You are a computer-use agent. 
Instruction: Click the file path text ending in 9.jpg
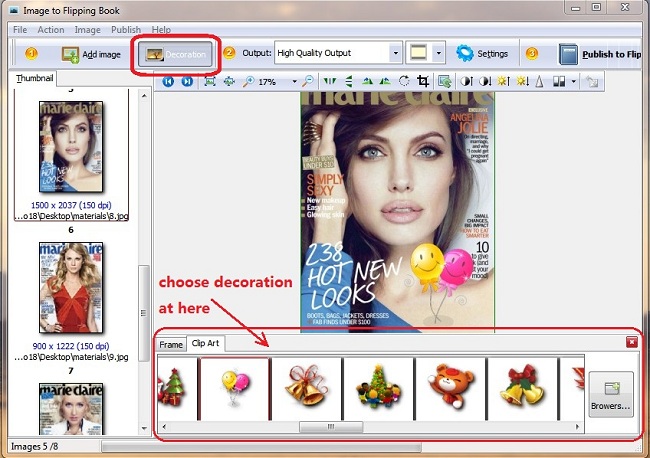tap(71, 357)
